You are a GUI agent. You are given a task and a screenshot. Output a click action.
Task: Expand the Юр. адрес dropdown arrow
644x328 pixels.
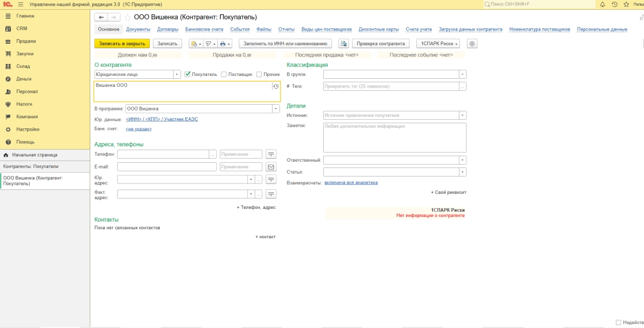[251, 180]
